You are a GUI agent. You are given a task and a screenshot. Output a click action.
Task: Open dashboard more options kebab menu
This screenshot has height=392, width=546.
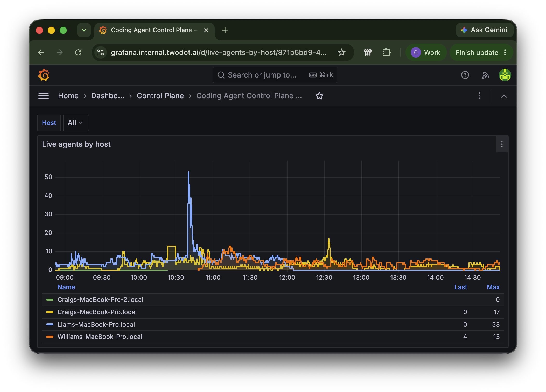479,96
